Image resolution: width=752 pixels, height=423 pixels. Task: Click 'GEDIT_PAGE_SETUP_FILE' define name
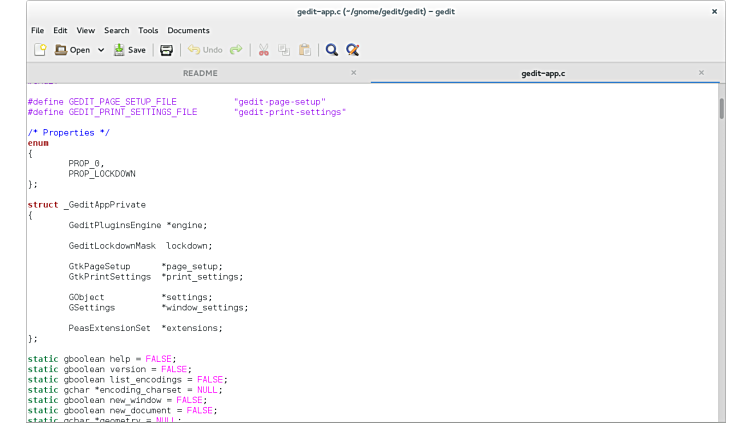click(122, 102)
